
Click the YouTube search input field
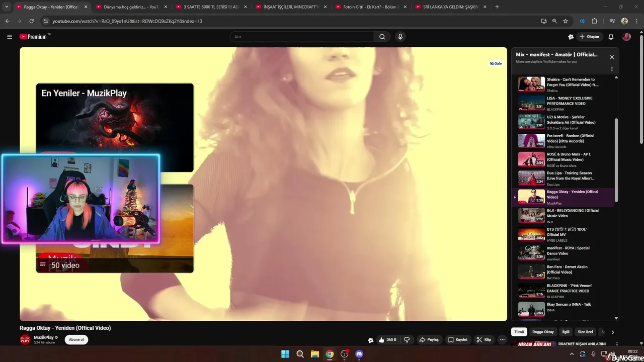[x=302, y=37]
